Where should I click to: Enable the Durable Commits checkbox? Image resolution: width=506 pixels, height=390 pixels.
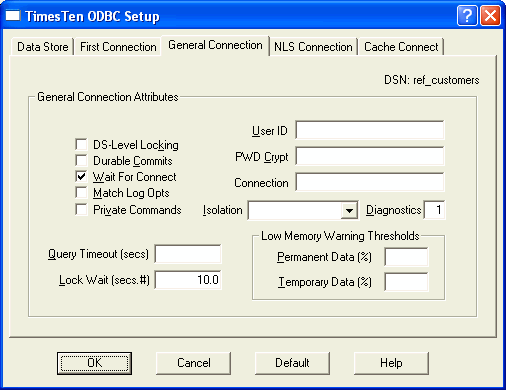[81, 161]
